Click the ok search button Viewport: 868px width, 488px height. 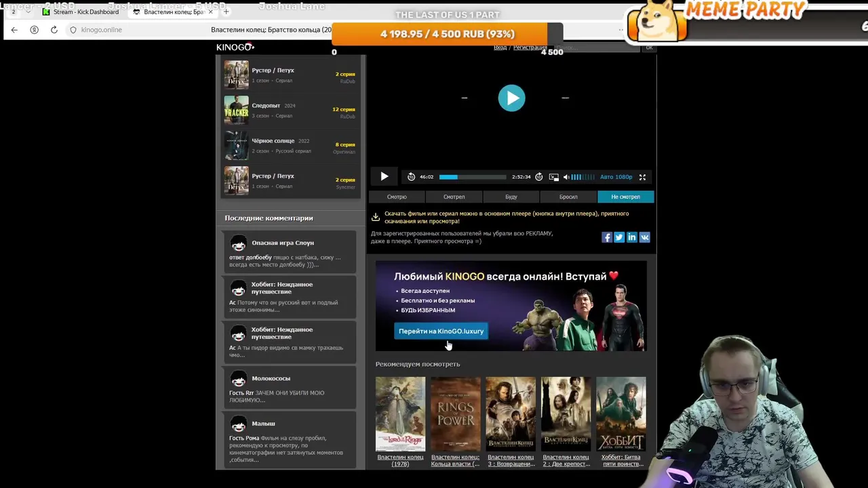pyautogui.click(x=649, y=47)
